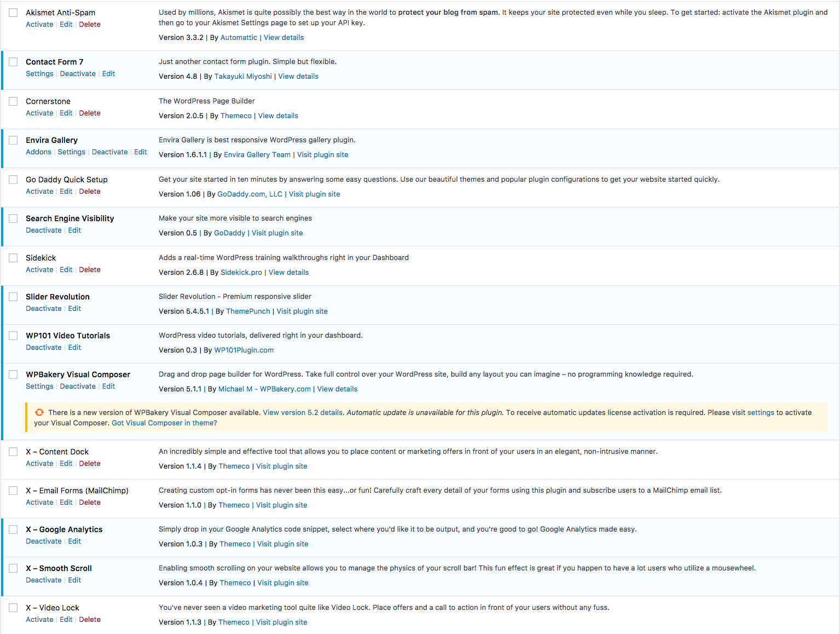Tick the X – Content Dock checkbox
The image size is (840, 634).
(x=13, y=452)
